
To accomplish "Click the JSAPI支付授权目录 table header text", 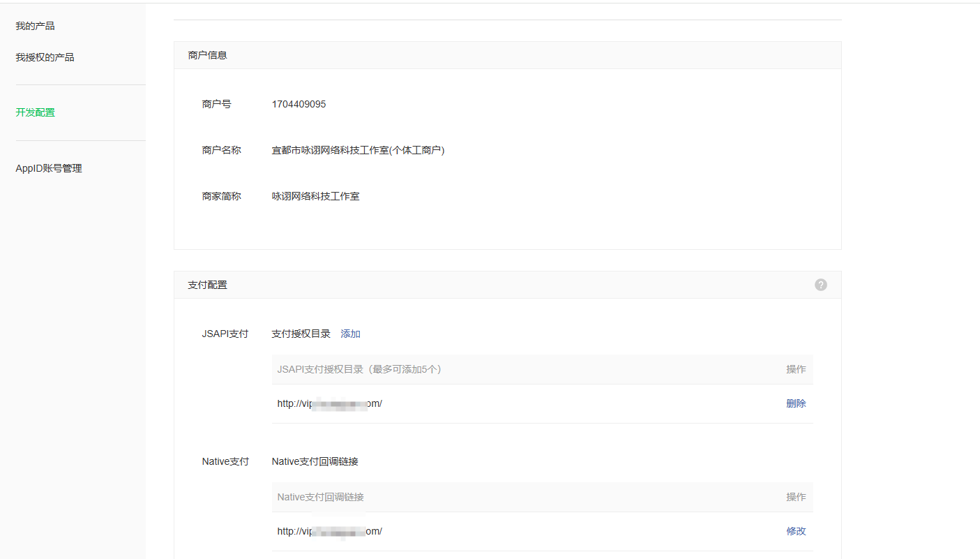I will (359, 369).
